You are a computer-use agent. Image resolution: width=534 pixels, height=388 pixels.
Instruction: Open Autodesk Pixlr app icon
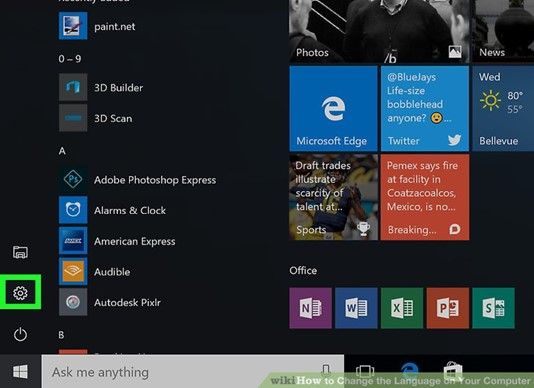coord(73,302)
